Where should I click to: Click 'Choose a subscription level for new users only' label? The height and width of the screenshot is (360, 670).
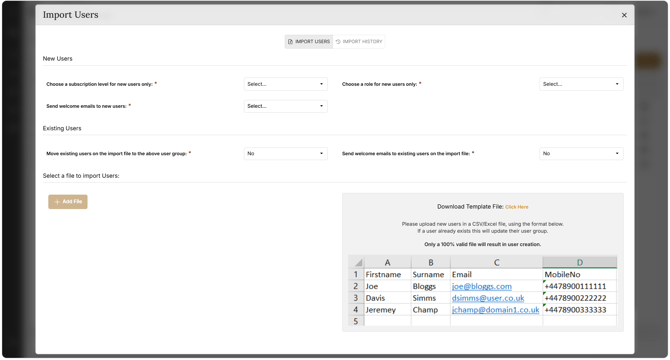coord(100,84)
